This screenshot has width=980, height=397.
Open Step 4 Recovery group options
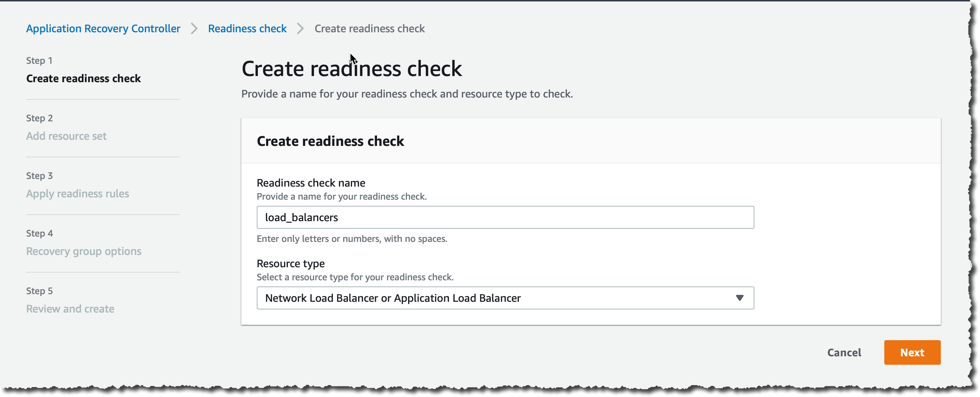(83, 251)
